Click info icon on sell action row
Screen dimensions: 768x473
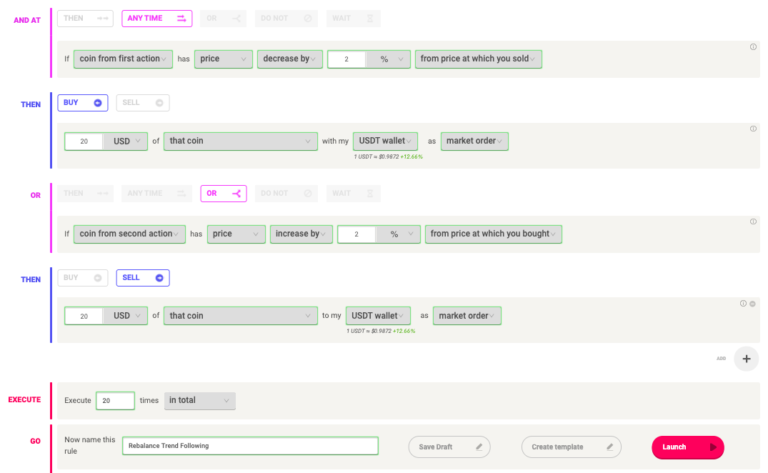point(743,304)
